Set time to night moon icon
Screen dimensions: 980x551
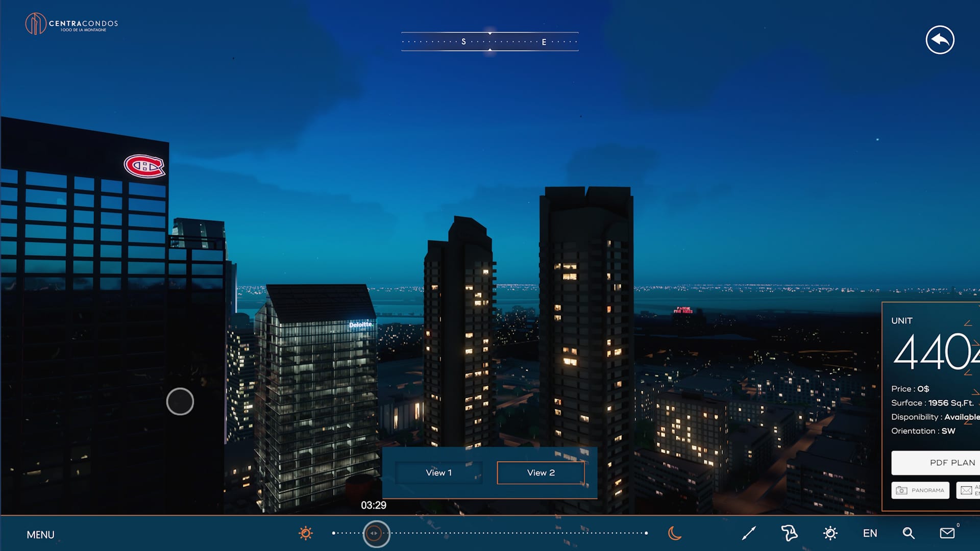click(675, 533)
